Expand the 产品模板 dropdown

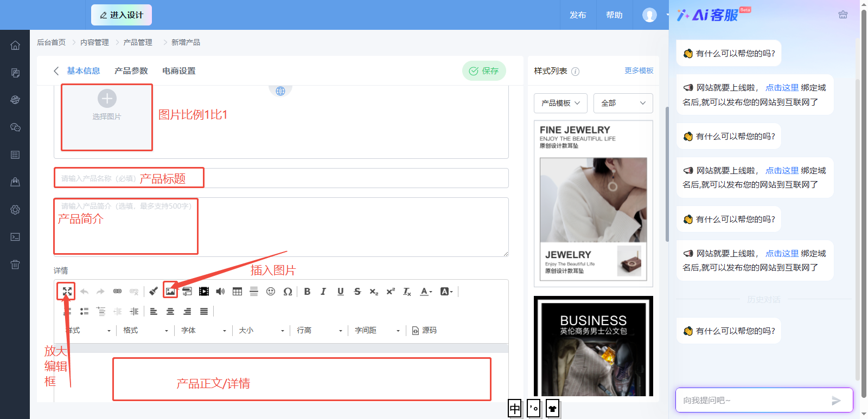click(561, 103)
